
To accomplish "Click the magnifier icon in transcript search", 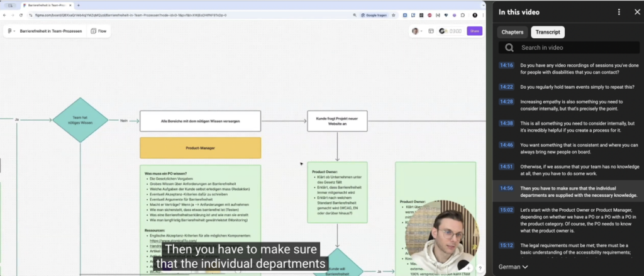I will 509,48.
